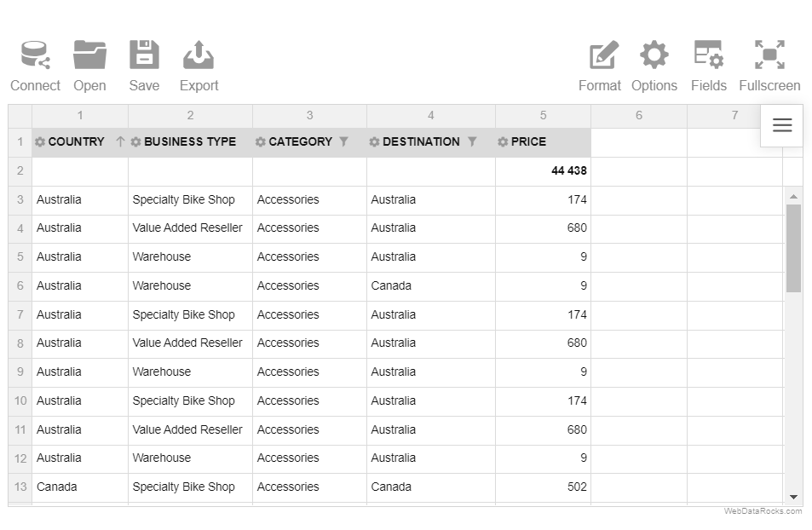This screenshot has height=530, width=812.
Task: Click the scrollbar down arrow
Action: (793, 497)
